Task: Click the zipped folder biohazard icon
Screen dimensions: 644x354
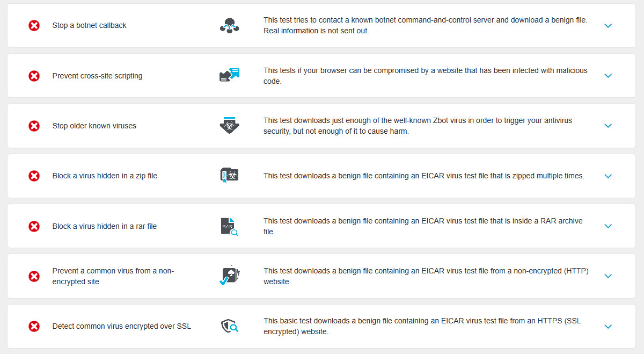Action: pyautogui.click(x=230, y=175)
